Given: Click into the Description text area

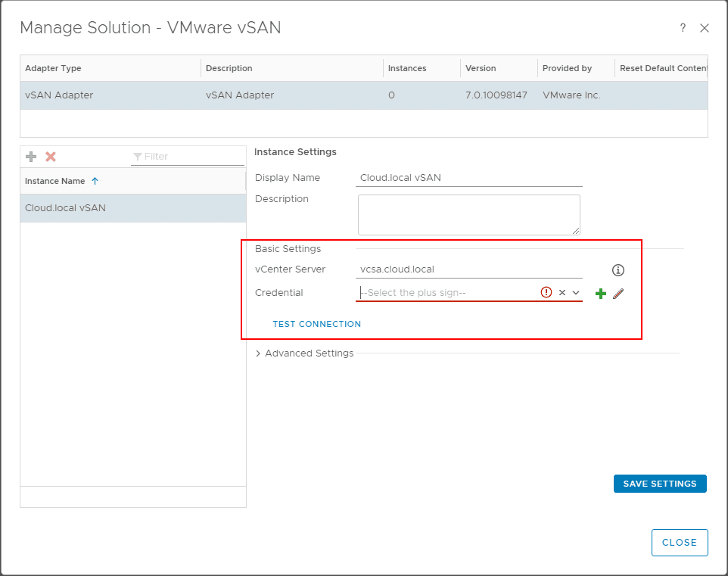Looking at the screenshot, I should [x=469, y=215].
